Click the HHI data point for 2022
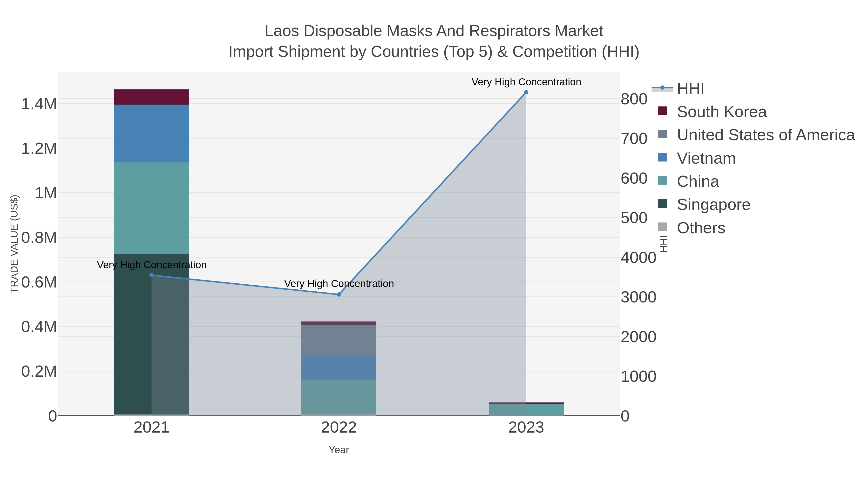Image resolution: width=868 pixels, height=488 pixels. tap(339, 294)
